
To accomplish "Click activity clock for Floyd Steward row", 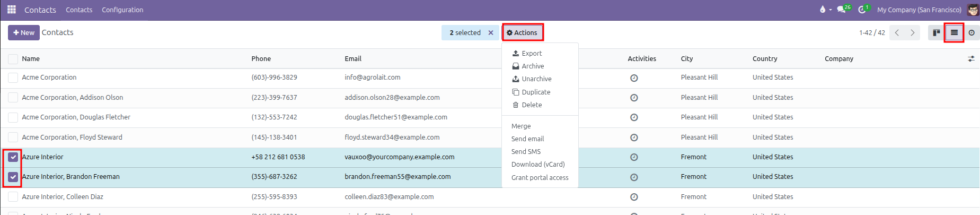I will click(x=634, y=137).
